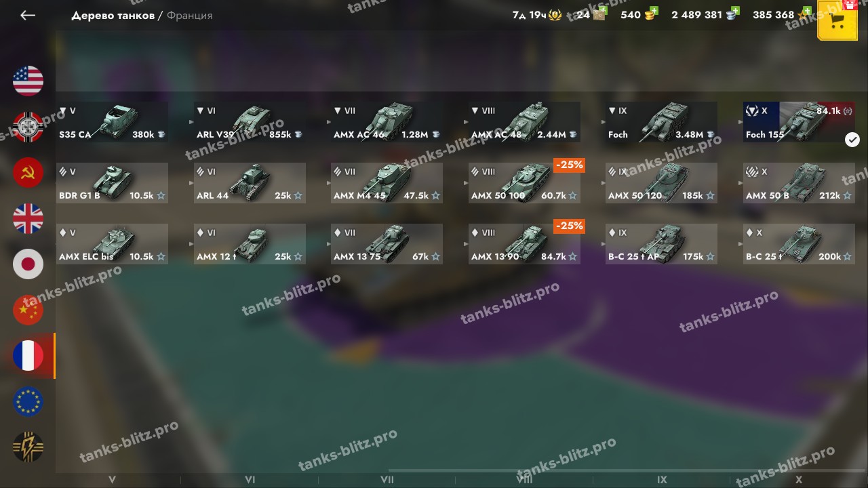Switch to China nation flag icon
The image size is (868, 488).
click(28, 310)
